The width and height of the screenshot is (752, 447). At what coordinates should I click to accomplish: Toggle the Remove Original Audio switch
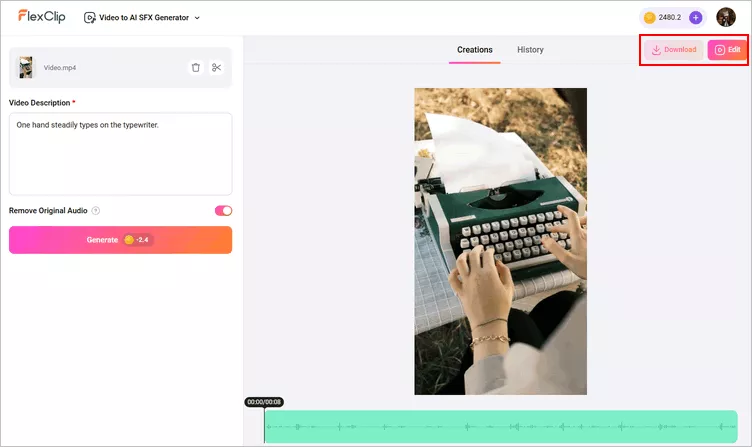pos(223,211)
